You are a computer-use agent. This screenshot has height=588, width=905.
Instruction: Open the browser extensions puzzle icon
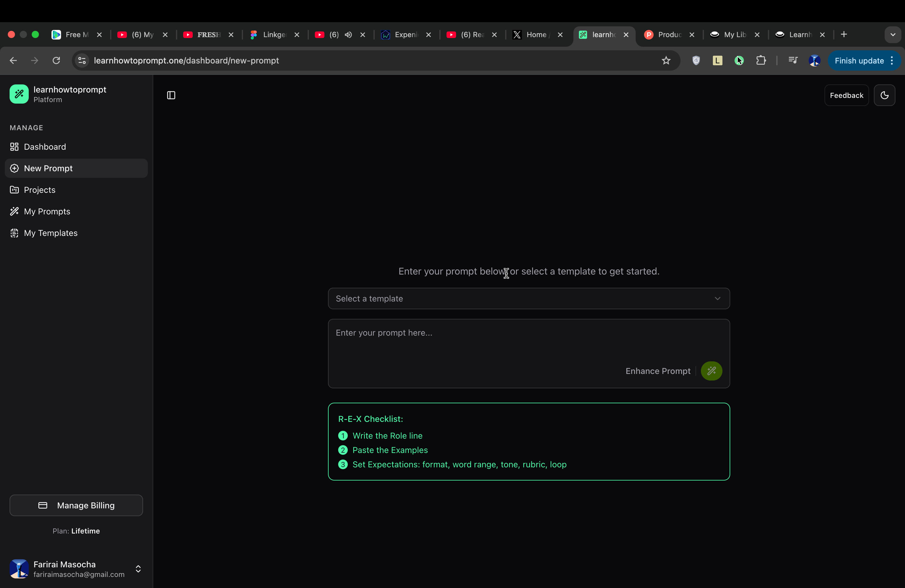[761, 60]
